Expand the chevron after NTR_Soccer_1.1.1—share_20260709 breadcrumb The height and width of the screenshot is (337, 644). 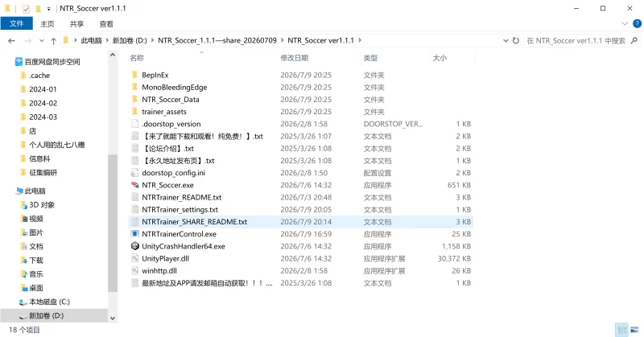283,40
